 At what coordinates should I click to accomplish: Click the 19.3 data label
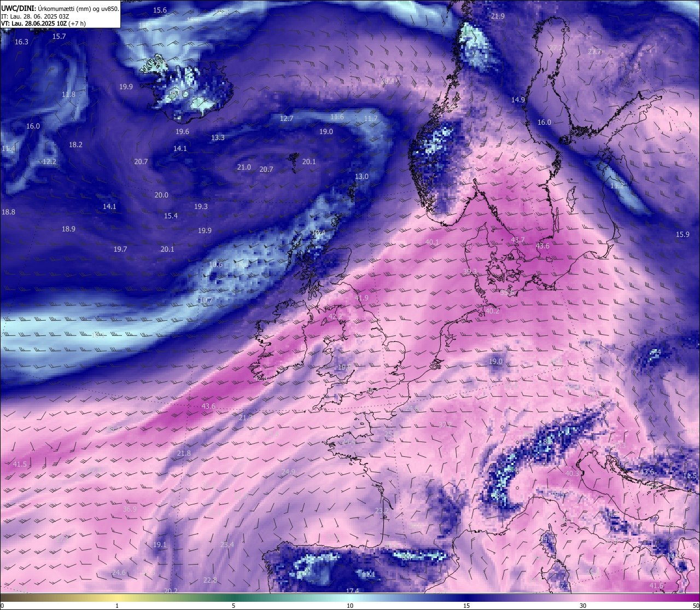[201, 206]
